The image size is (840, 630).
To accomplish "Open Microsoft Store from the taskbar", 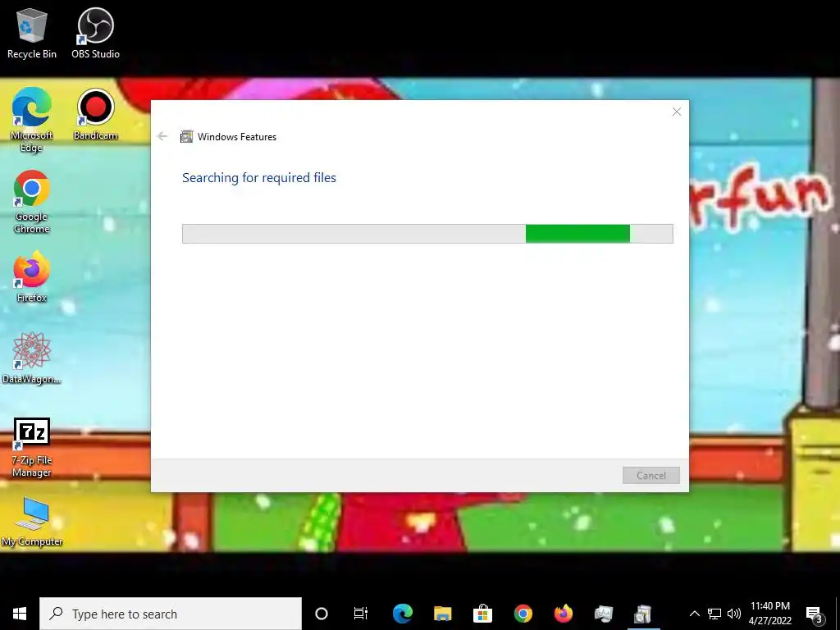I will (482, 614).
